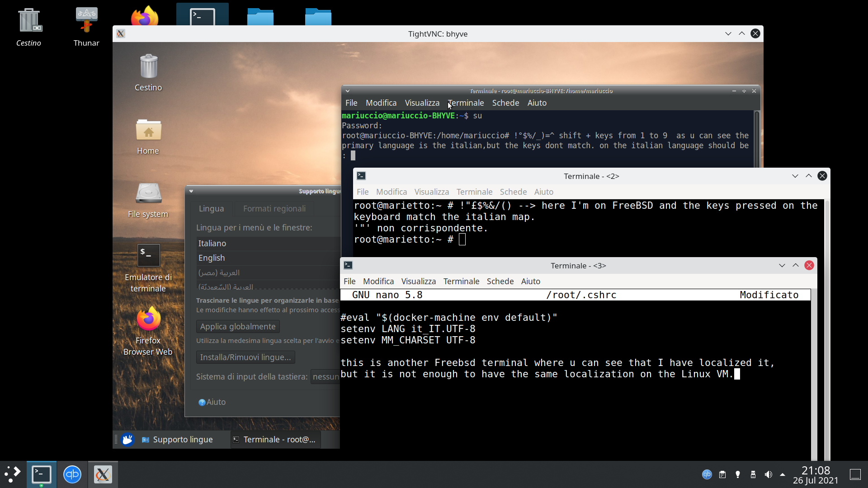This screenshot has height=488, width=868.
Task: Open the Firefox Browser Web desktop icon
Action: (x=148, y=320)
